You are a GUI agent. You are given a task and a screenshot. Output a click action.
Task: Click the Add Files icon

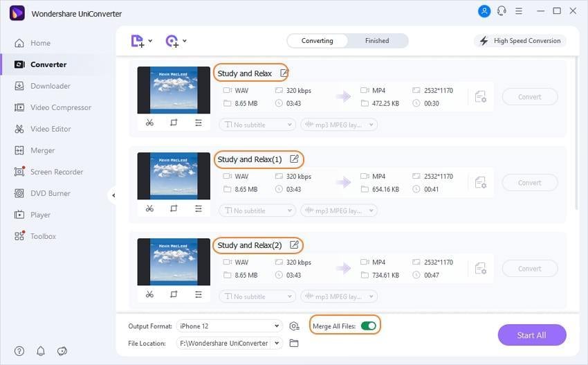137,41
